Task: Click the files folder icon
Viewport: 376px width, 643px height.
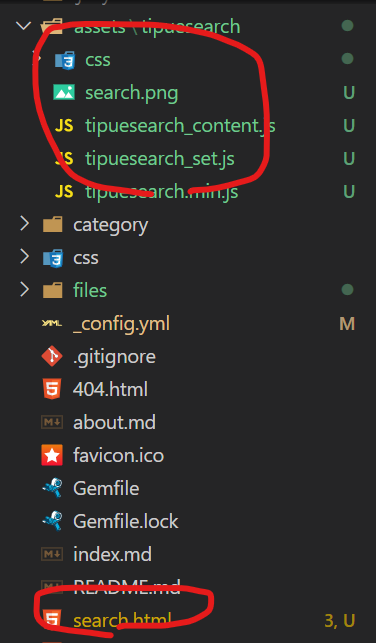Action: click(52, 290)
